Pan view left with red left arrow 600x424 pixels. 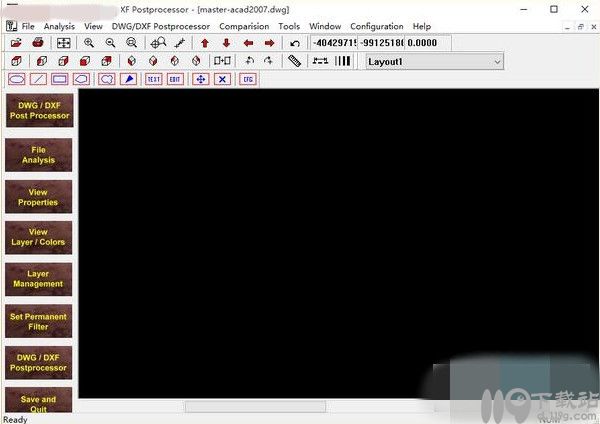tap(248, 43)
